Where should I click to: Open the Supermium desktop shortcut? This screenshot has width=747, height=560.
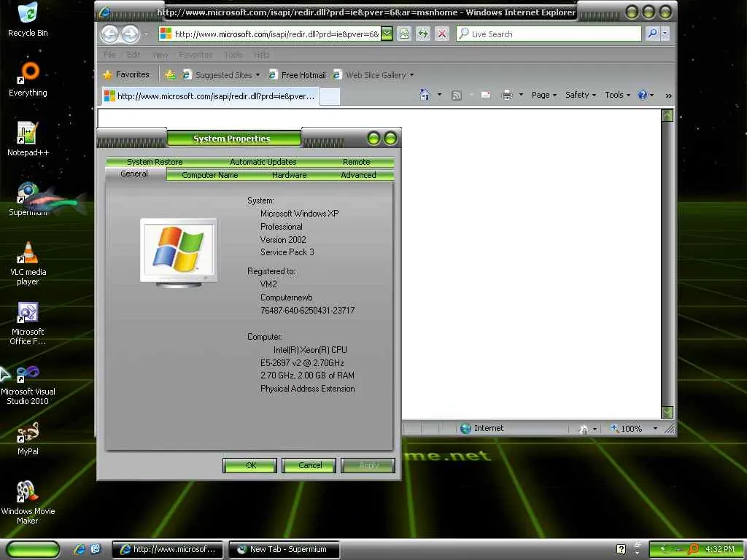[28, 199]
